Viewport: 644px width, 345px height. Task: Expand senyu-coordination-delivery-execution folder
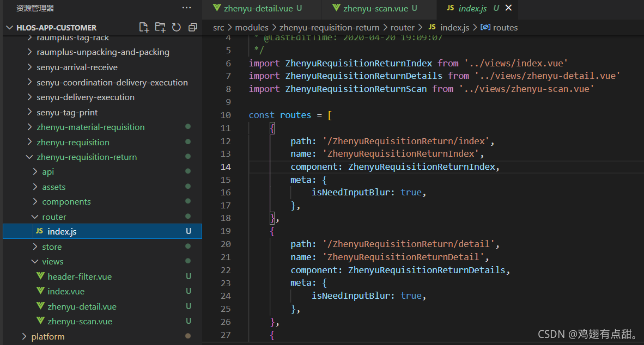tap(112, 83)
